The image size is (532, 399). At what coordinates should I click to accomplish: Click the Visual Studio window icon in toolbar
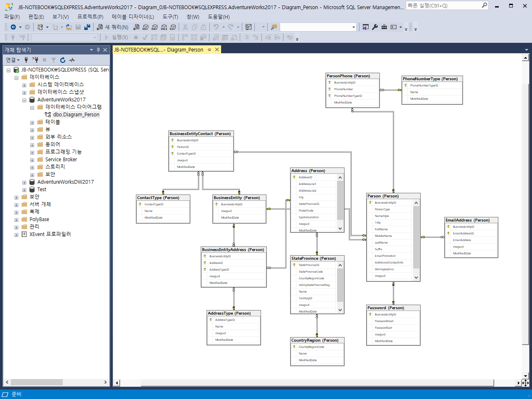[366, 27]
